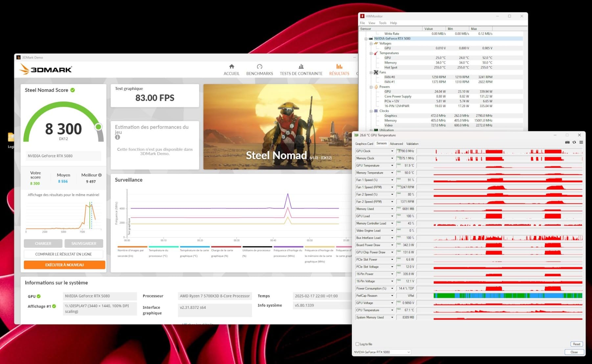592x364 pixels.
Task: Open the GPU Temperature sensor dropdown
Action: (x=392, y=165)
